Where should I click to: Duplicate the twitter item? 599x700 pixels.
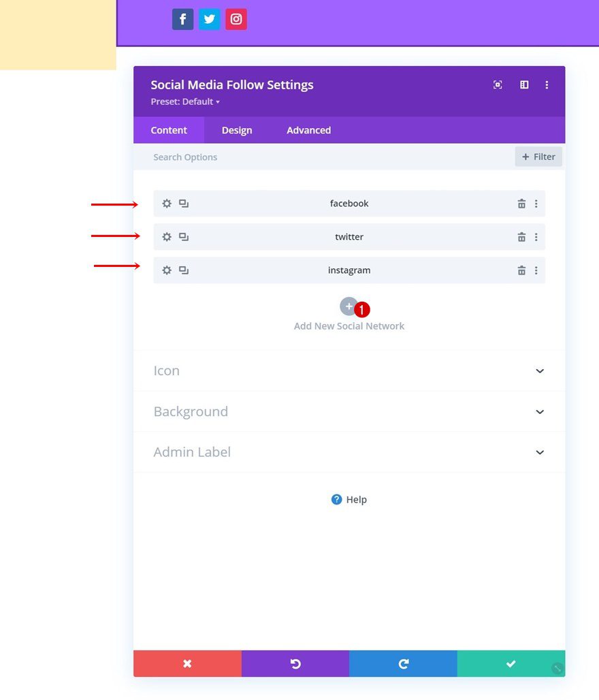[184, 236]
